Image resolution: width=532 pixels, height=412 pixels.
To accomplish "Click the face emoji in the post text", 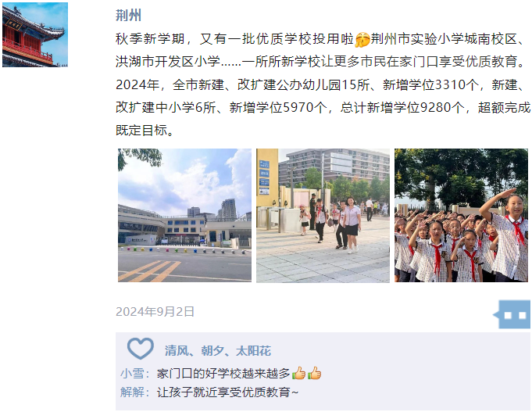I will tap(362, 39).
